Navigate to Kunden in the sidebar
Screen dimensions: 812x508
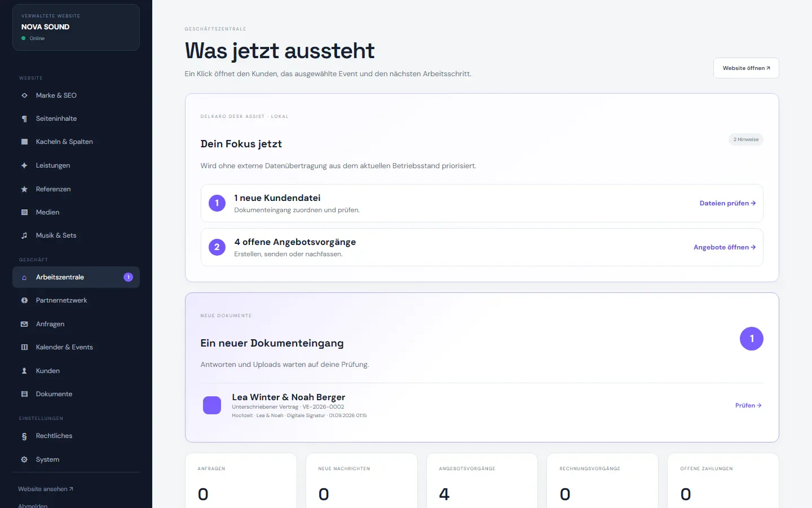tap(76, 371)
